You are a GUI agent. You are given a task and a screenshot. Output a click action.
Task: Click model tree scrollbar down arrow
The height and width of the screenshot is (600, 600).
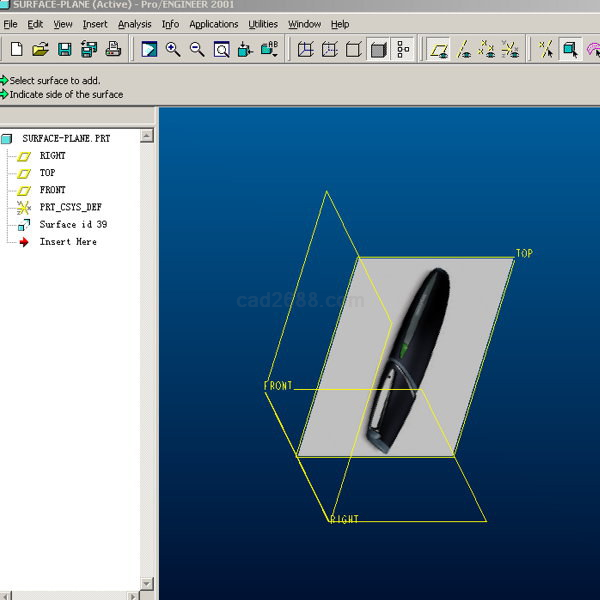(x=147, y=583)
